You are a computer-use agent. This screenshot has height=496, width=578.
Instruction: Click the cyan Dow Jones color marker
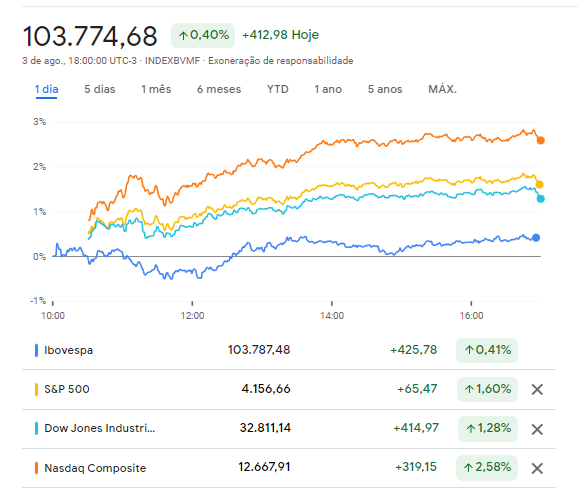pyautogui.click(x=36, y=429)
